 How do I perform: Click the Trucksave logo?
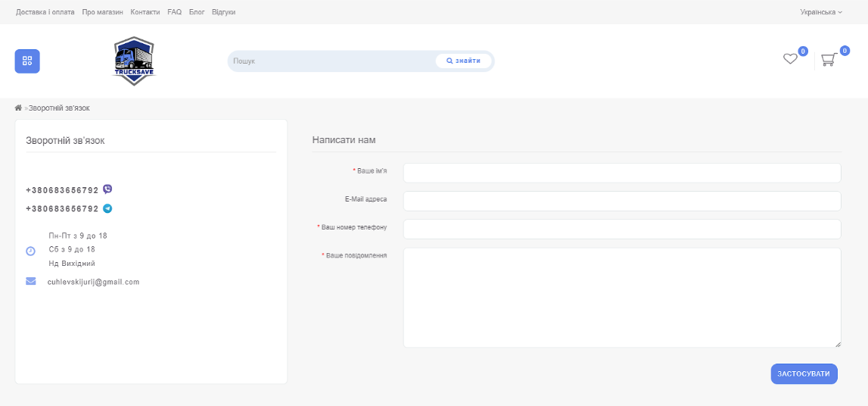[134, 61]
